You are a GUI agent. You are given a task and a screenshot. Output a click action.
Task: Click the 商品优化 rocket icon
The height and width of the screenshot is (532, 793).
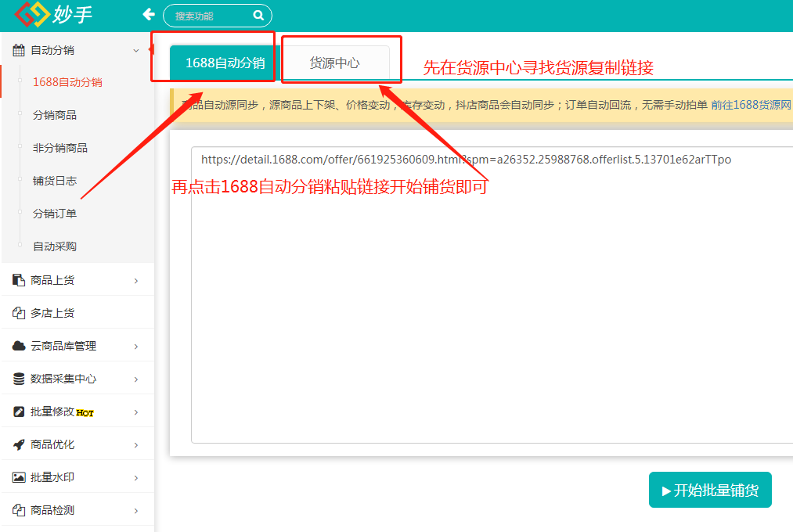(19, 444)
